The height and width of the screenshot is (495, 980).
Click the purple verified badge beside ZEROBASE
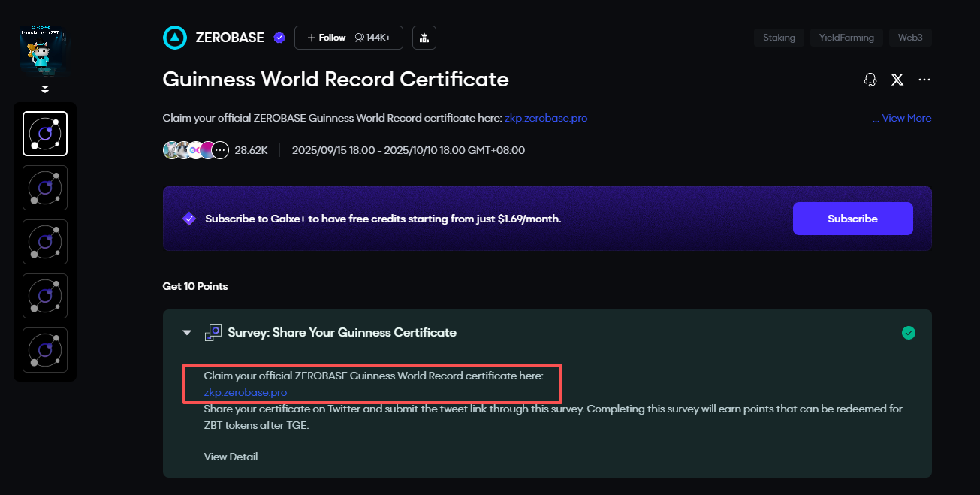pyautogui.click(x=279, y=38)
